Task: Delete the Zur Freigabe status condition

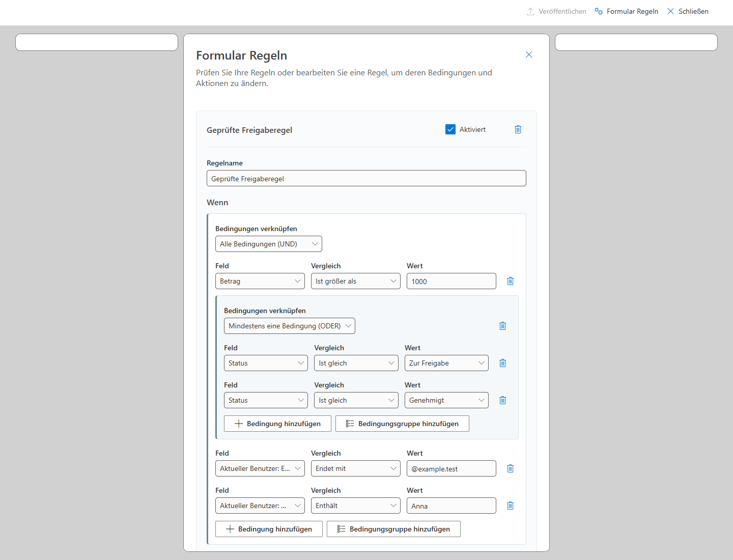Action: (x=502, y=363)
